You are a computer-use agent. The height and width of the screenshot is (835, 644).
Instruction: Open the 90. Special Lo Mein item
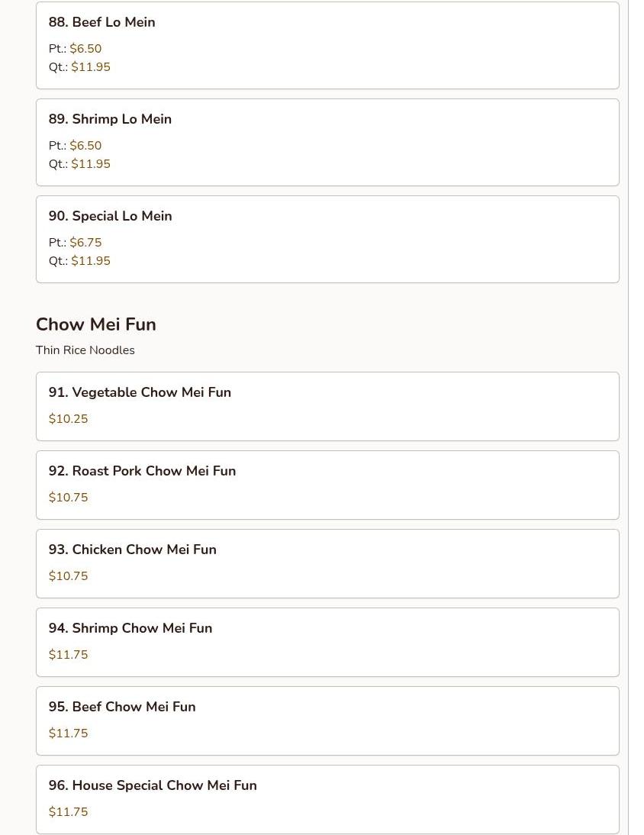(111, 216)
